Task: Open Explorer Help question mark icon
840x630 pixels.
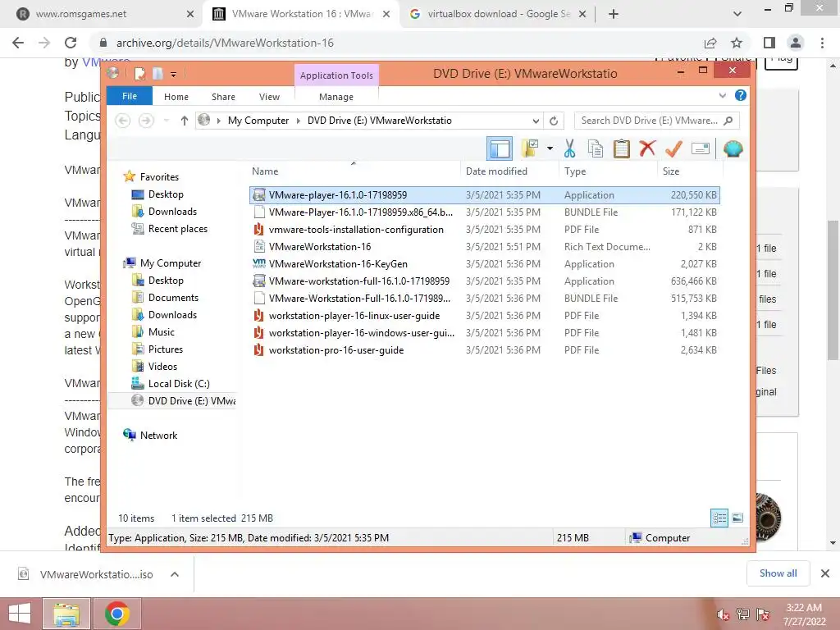Action: pos(741,95)
